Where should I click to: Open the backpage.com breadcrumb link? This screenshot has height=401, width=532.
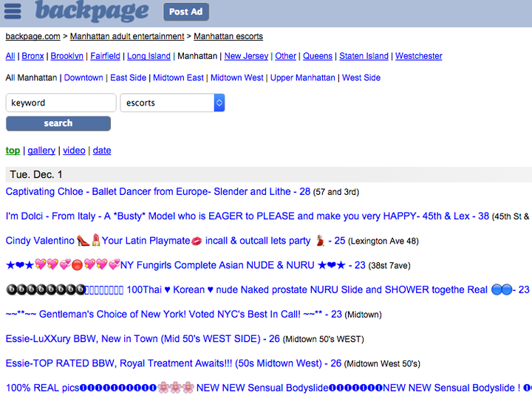point(33,36)
